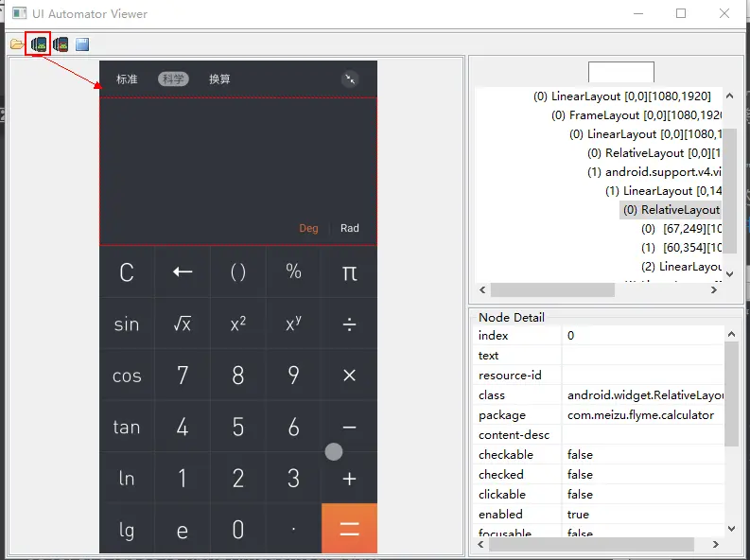Image resolution: width=750 pixels, height=560 pixels.
Task: Select the FrameLayout tree node
Action: 636,115
